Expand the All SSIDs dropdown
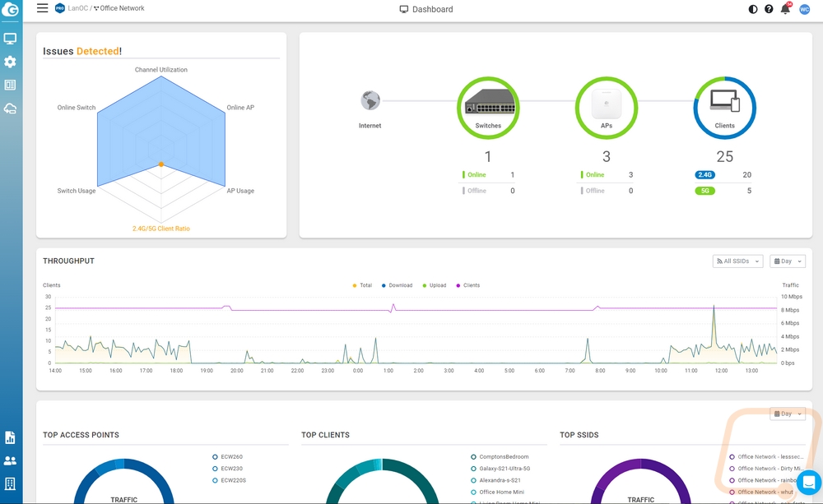The width and height of the screenshot is (823, 504). point(737,261)
